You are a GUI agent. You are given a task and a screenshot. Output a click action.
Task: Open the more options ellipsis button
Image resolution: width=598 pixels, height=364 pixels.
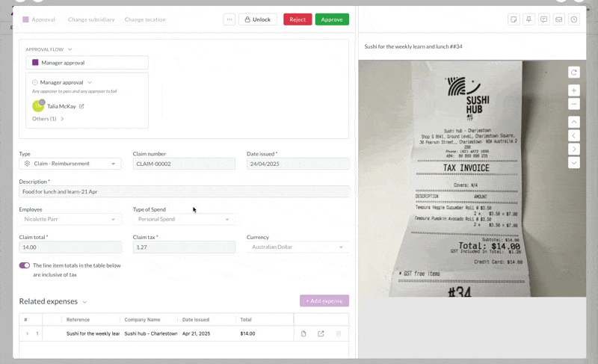229,19
